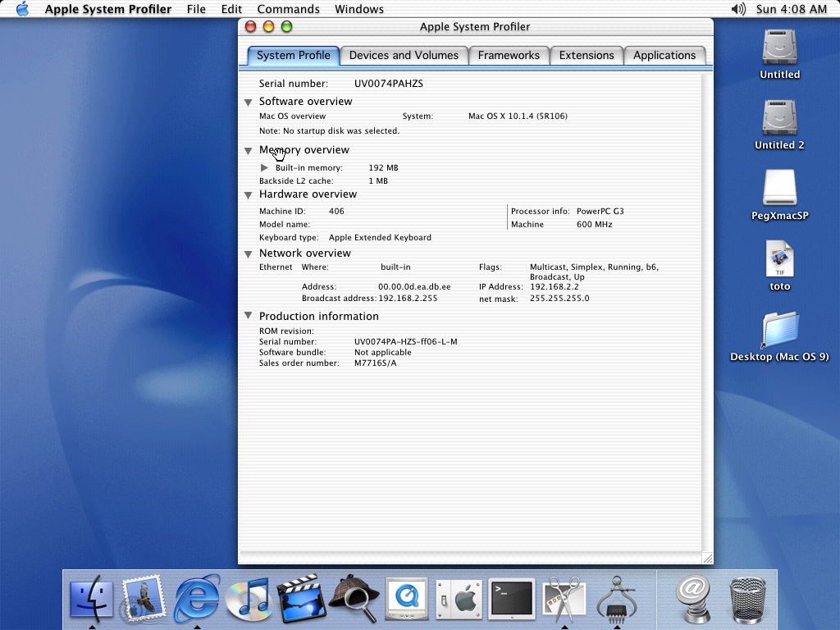Open the Edit menu

[231, 9]
